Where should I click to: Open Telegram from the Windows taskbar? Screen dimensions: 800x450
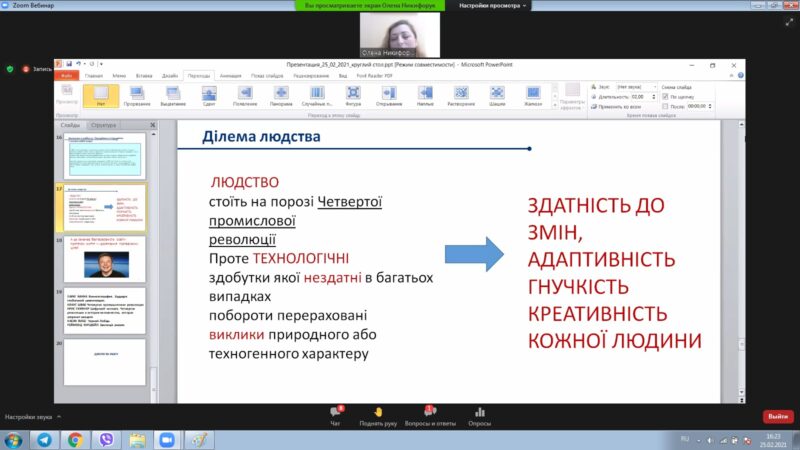[x=46, y=438]
